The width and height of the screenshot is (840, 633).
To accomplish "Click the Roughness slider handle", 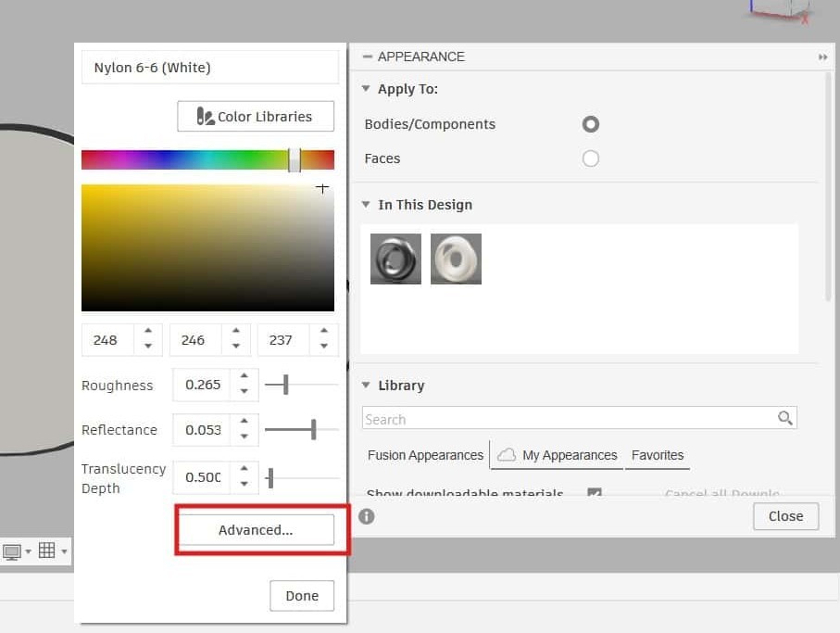I will click(x=285, y=385).
